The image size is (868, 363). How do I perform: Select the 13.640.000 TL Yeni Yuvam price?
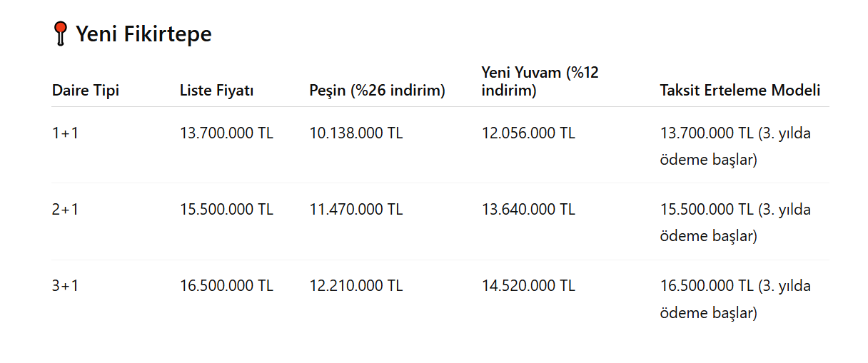coord(528,210)
